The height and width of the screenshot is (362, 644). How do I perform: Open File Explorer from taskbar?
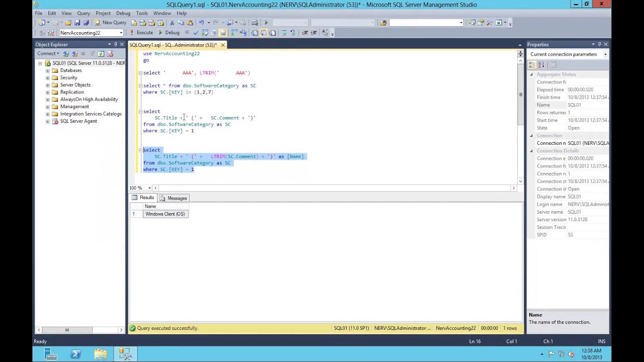100,354
